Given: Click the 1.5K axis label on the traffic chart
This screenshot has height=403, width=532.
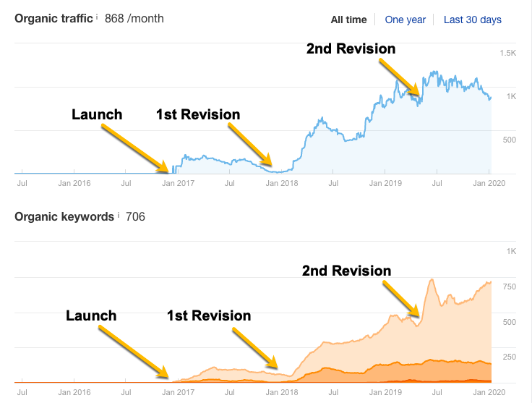Looking at the screenshot, I should click(x=507, y=54).
